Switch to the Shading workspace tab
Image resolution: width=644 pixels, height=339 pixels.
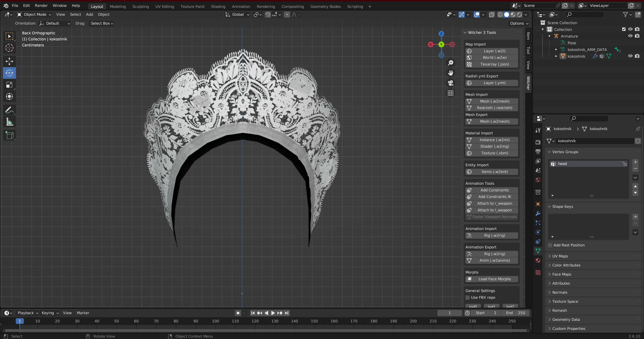click(x=218, y=7)
